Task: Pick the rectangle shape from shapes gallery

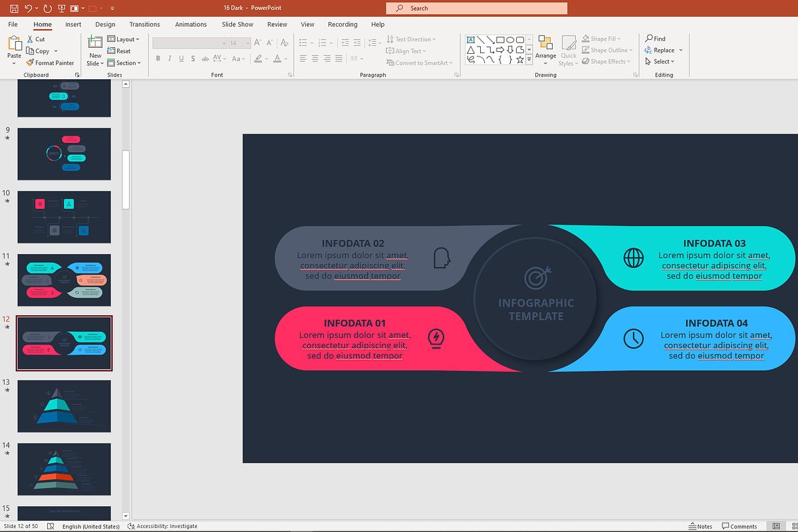Action: (500, 40)
